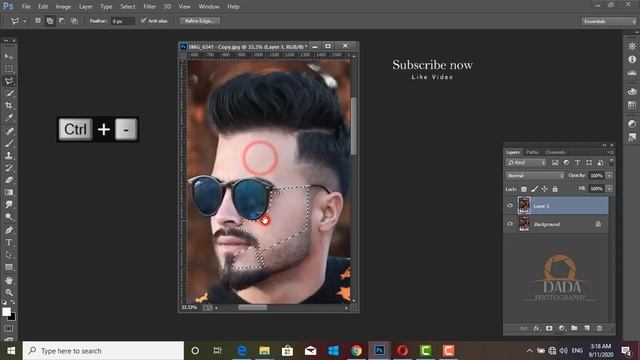Click the background color swatch

pos(12,317)
